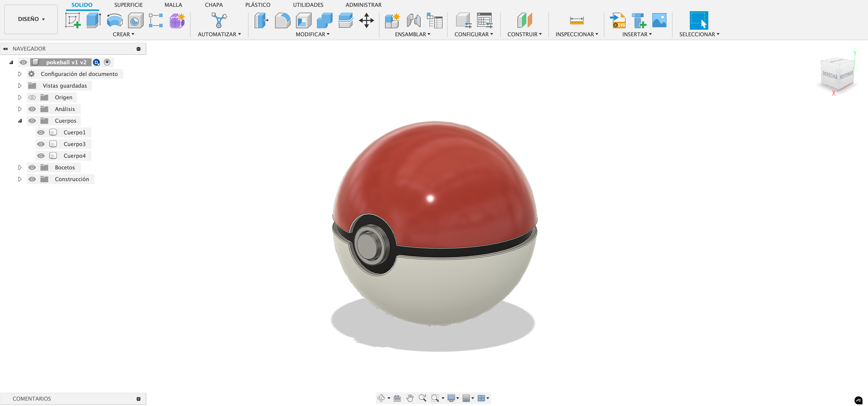This screenshot has width=868, height=406.
Task: Select the Shell tool icon
Action: 304,20
